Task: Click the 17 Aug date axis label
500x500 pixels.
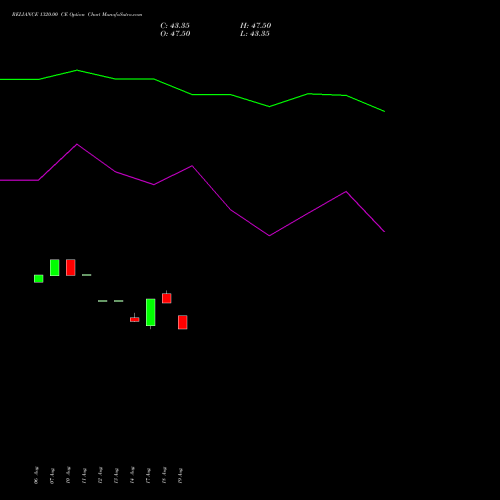Action: 148,475
